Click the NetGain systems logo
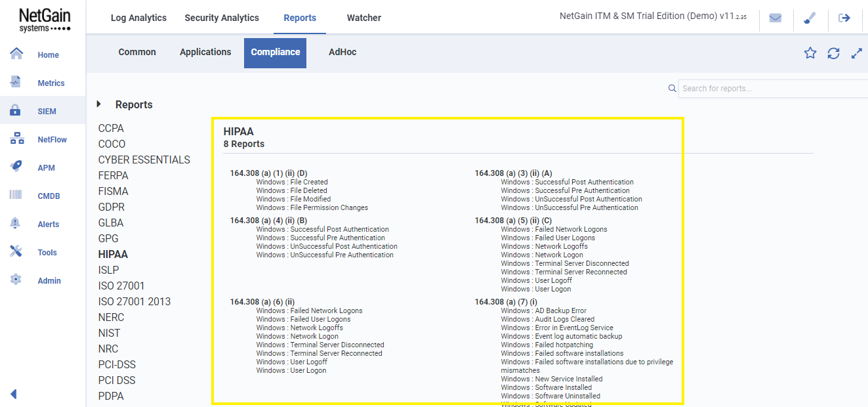The height and width of the screenshot is (407, 868). (x=45, y=20)
